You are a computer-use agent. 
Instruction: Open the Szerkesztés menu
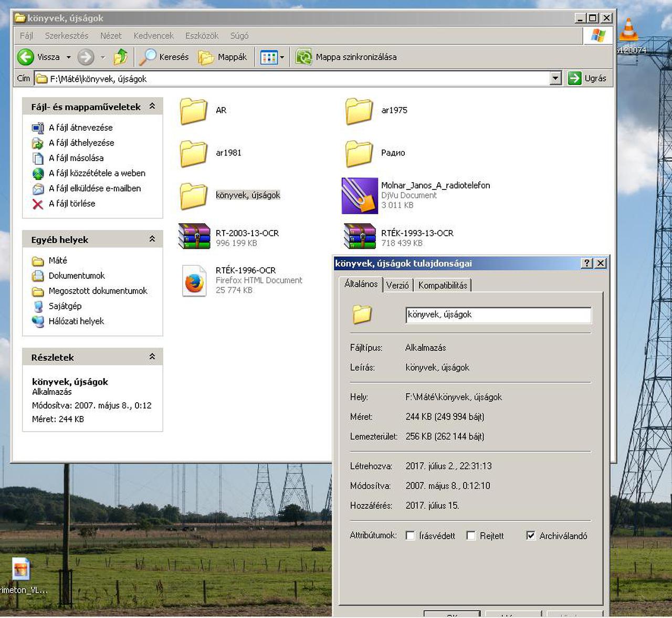[x=67, y=36]
